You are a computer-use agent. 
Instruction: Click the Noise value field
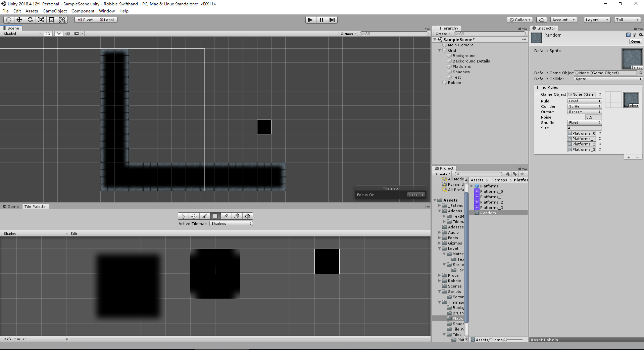click(593, 117)
